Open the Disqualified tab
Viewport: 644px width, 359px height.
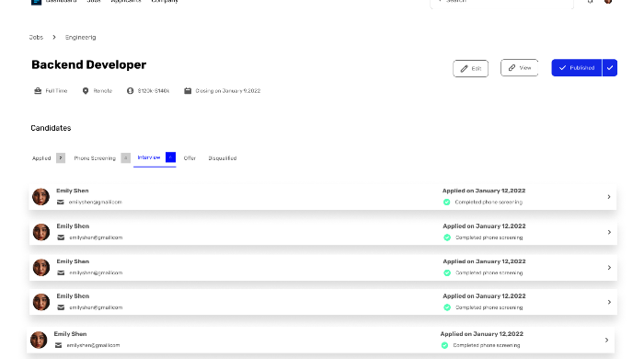[223, 158]
